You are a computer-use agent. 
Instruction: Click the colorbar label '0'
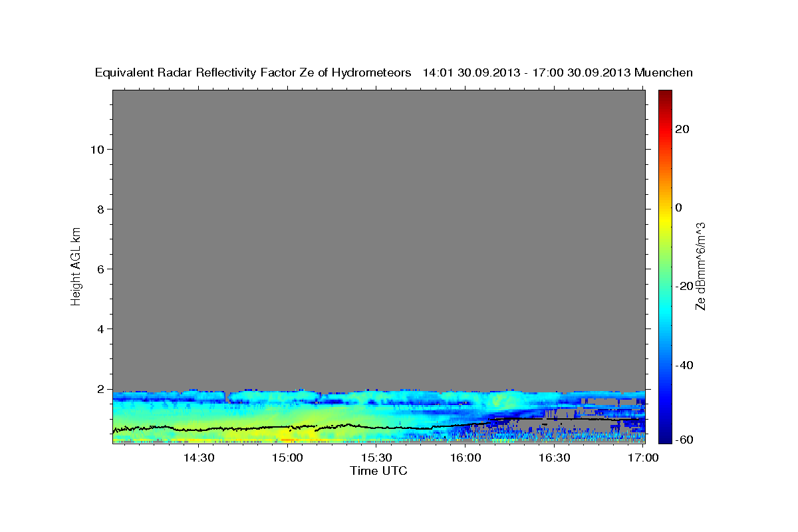(x=679, y=207)
